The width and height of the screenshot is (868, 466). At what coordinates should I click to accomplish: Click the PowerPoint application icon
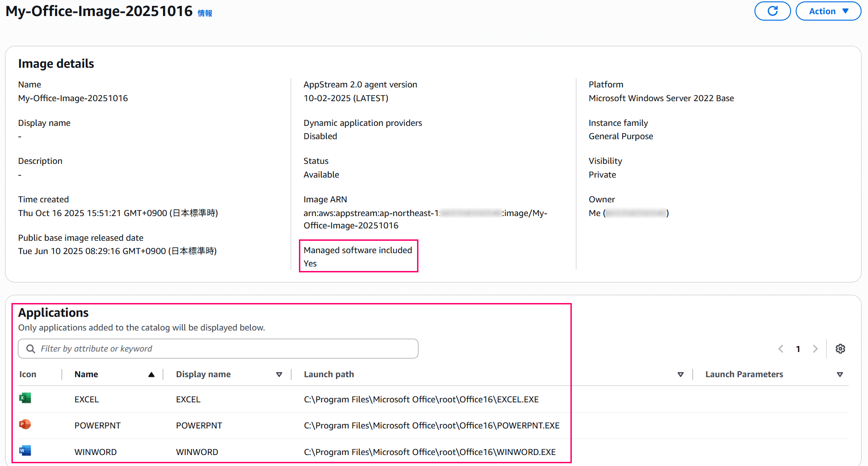pos(26,424)
